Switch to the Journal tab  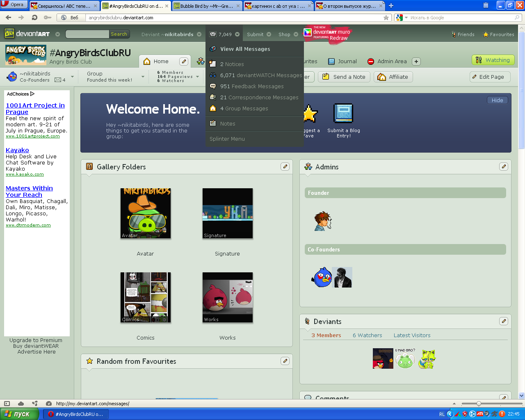click(342, 62)
